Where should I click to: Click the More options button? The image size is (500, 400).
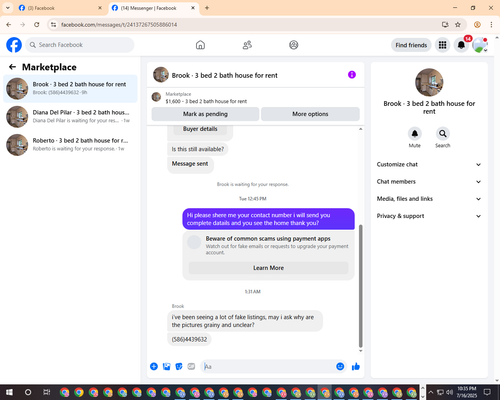(310, 114)
